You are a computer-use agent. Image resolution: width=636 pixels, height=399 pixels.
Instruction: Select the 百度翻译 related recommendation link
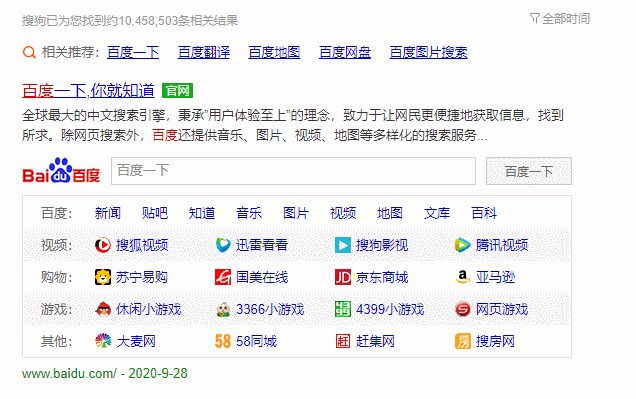[204, 52]
